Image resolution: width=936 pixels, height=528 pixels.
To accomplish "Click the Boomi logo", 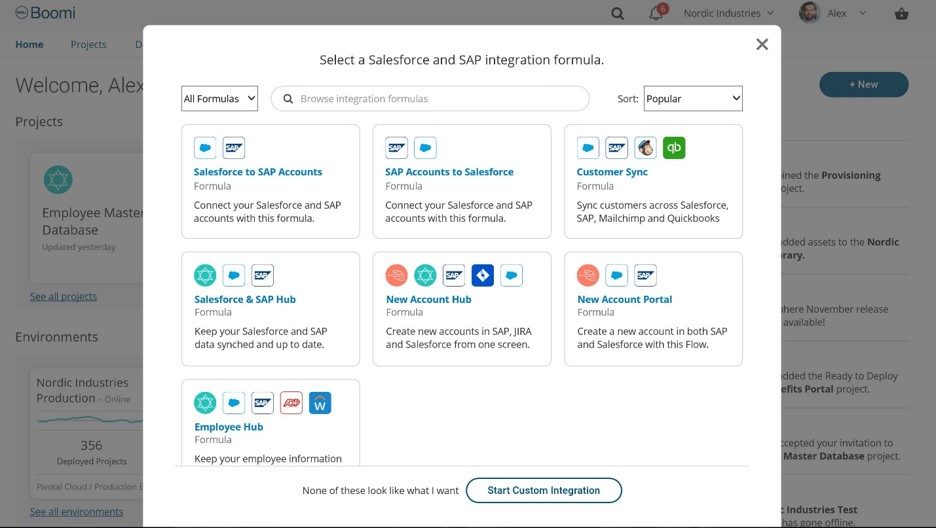I will tap(45, 13).
